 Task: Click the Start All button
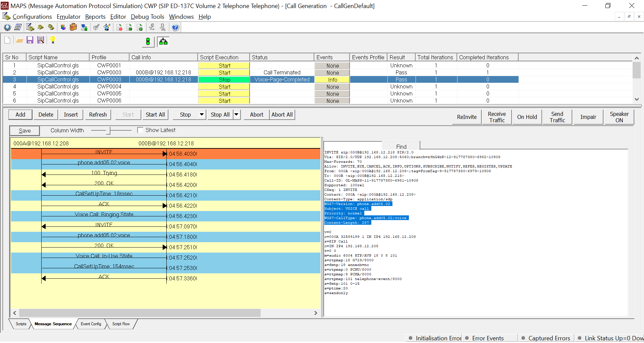(x=155, y=115)
